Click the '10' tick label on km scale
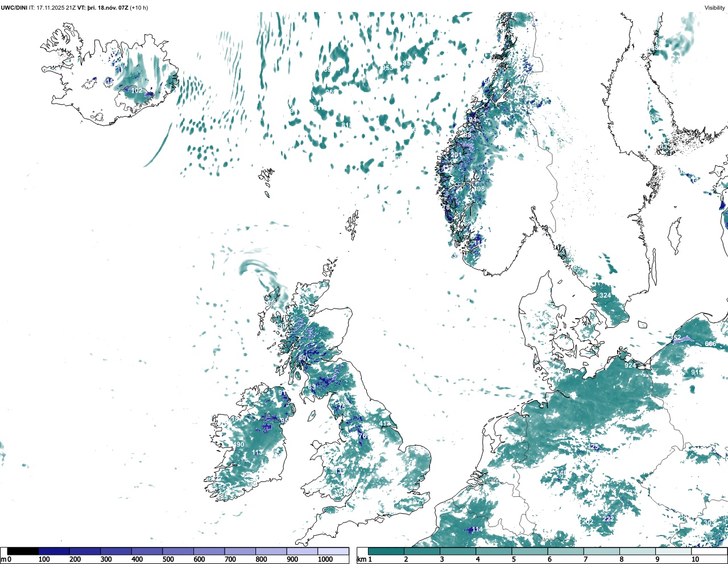 pos(695,559)
